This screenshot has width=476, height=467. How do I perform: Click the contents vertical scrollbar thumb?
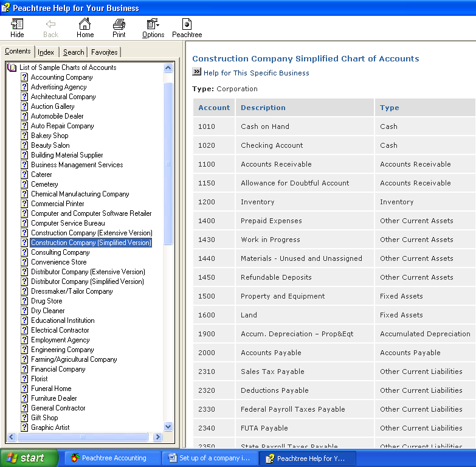click(x=168, y=164)
